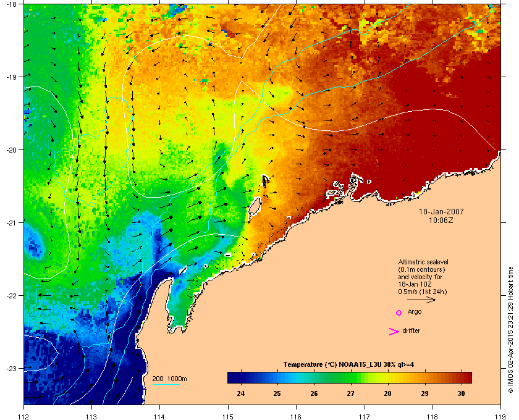The width and height of the screenshot is (519, 420).
Task: Click the latitude axis label -18
Action: tap(11, 4)
